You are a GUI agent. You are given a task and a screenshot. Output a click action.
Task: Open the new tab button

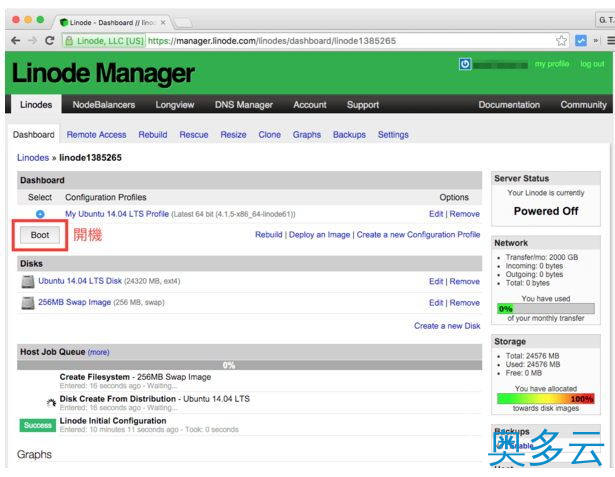click(x=183, y=23)
